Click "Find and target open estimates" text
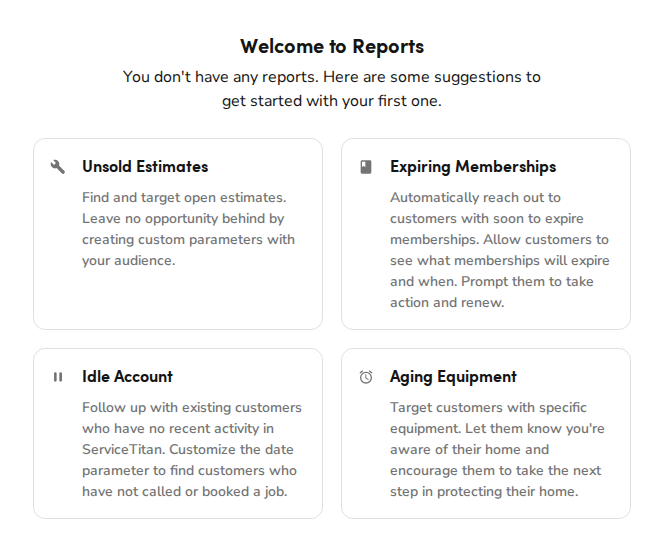 [184, 197]
